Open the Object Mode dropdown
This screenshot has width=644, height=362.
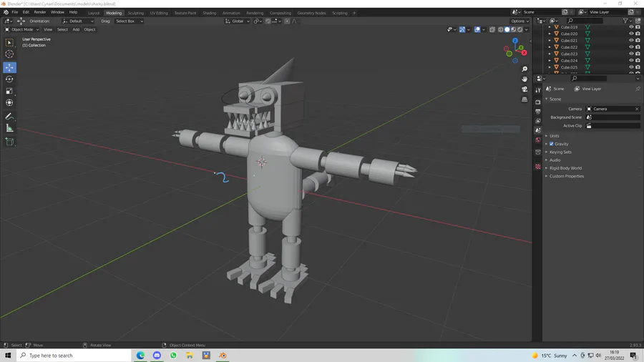pos(21,29)
